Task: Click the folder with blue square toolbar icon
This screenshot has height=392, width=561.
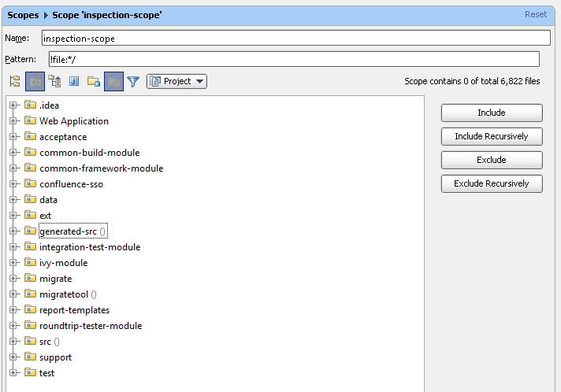Action: [94, 82]
